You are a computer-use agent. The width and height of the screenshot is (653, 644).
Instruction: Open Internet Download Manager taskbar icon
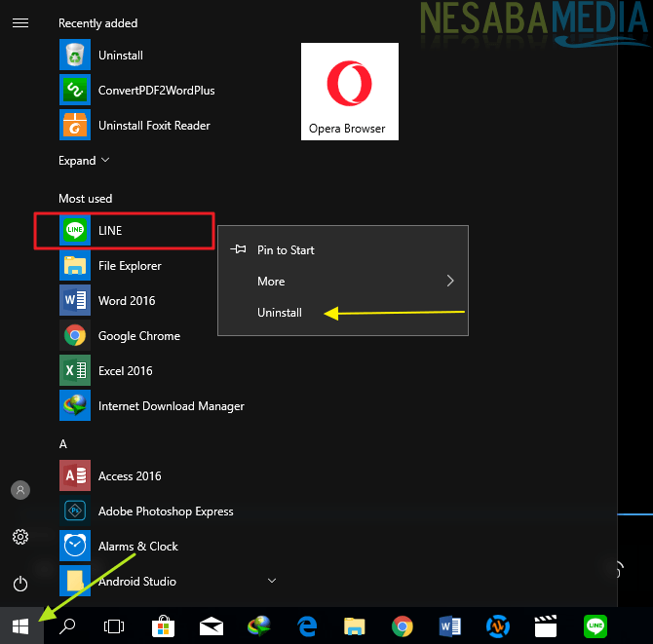tap(259, 626)
